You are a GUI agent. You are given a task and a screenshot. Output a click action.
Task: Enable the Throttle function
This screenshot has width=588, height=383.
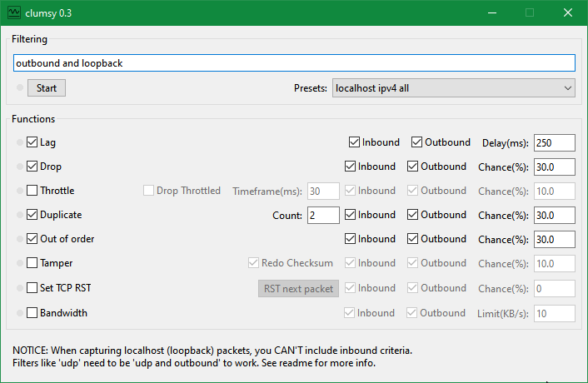(32, 191)
